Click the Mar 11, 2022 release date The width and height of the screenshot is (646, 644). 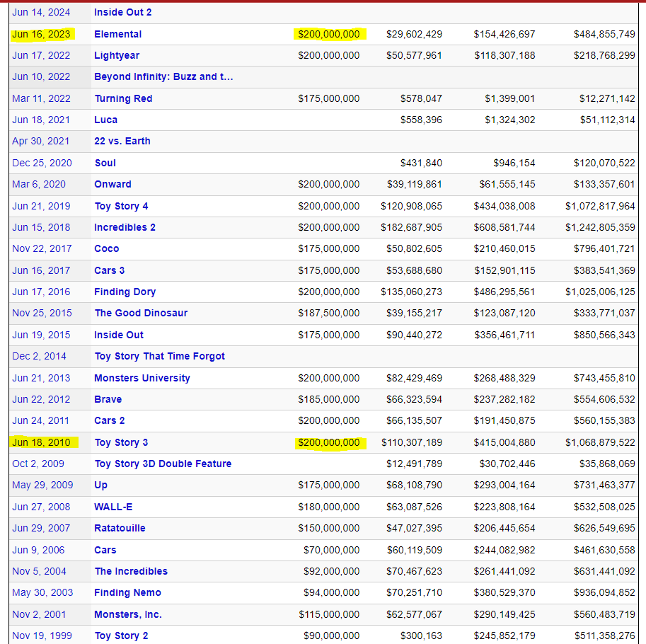point(41,99)
